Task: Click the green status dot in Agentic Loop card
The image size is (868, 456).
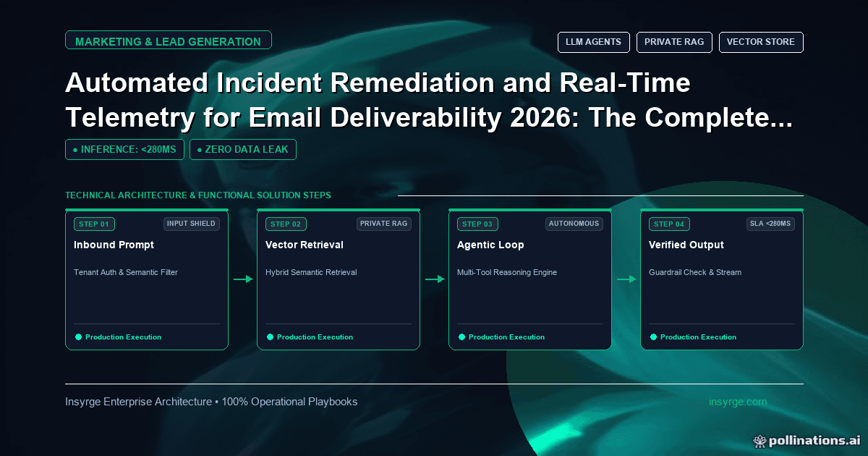Action: click(461, 337)
